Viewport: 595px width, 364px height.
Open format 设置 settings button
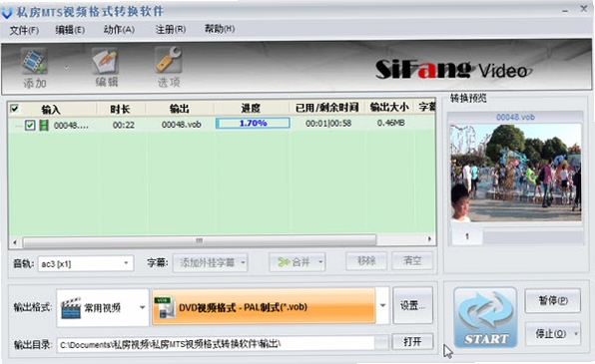413,305
